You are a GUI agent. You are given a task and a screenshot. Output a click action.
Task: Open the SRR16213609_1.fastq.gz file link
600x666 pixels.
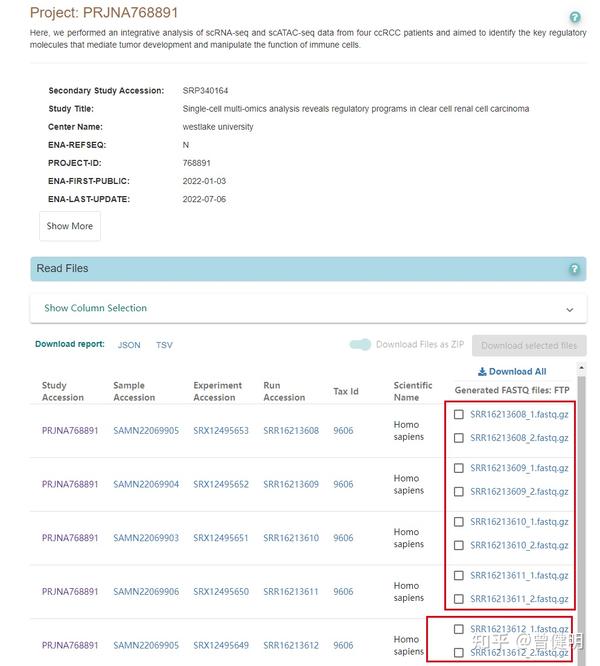pos(519,468)
